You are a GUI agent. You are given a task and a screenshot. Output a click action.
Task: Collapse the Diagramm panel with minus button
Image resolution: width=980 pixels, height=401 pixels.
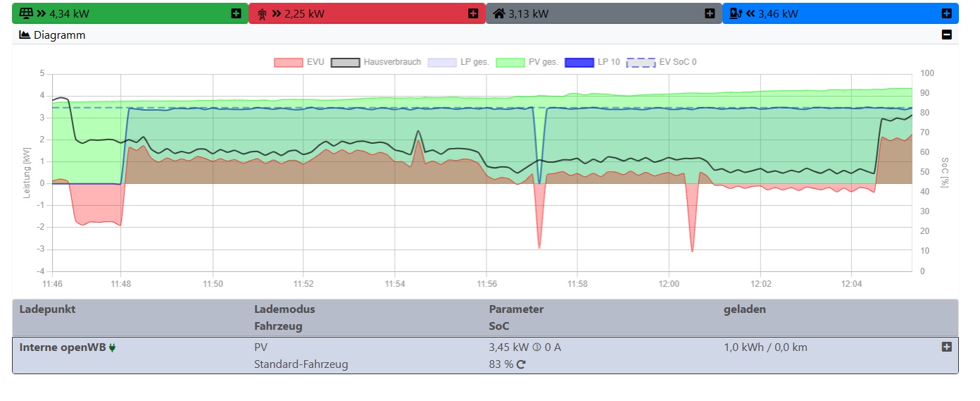pos(947,35)
